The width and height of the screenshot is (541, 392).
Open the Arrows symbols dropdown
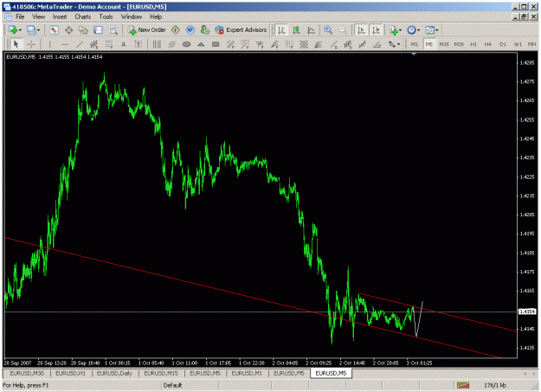[x=394, y=44]
